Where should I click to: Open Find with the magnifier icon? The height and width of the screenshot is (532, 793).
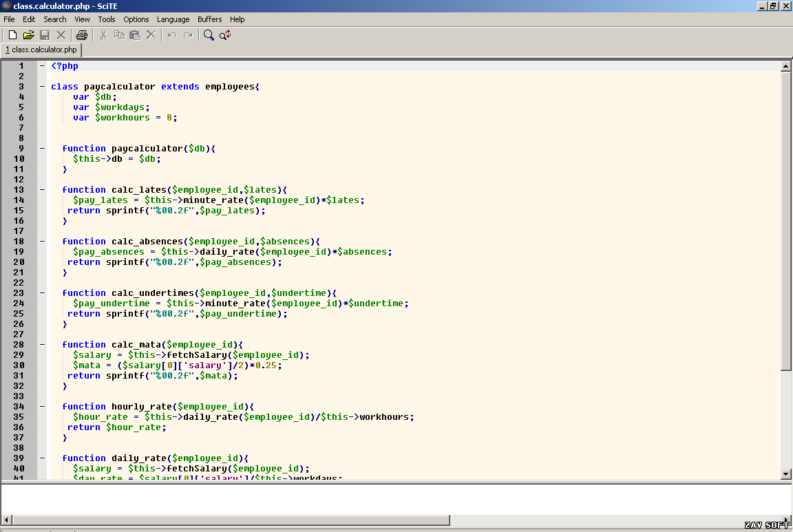209,35
